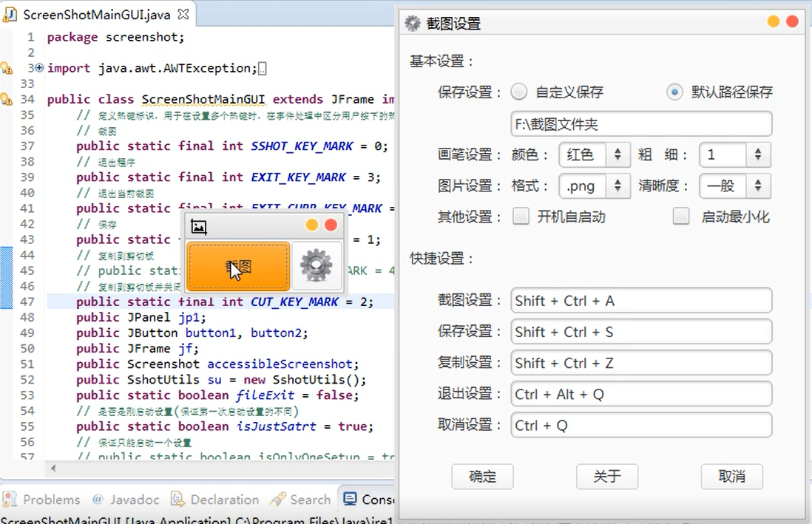812x524 pixels.
Task: Click the 关于 about button
Action: pyautogui.click(x=607, y=477)
